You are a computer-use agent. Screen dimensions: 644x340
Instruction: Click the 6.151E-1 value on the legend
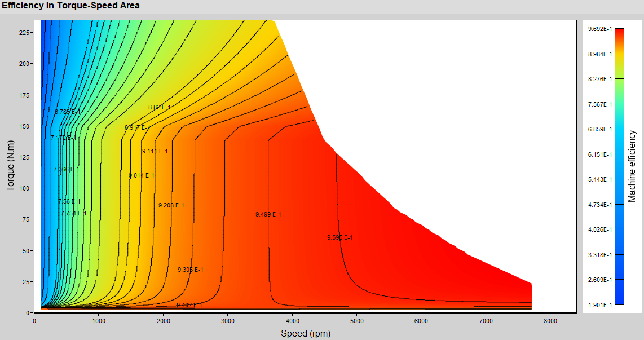pos(600,154)
